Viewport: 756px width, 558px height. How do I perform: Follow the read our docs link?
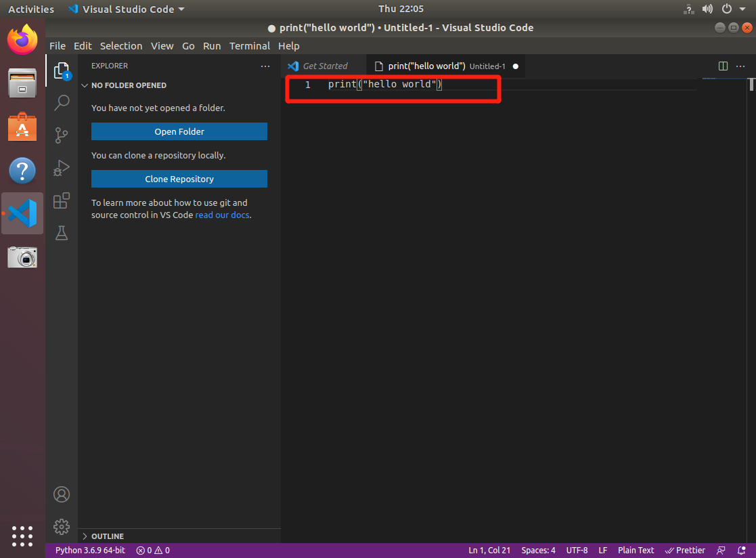point(222,215)
